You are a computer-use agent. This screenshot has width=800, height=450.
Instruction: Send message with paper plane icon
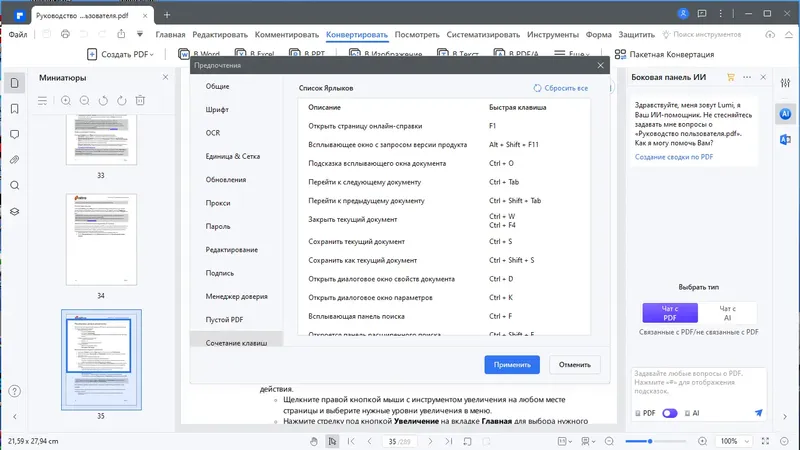click(759, 413)
